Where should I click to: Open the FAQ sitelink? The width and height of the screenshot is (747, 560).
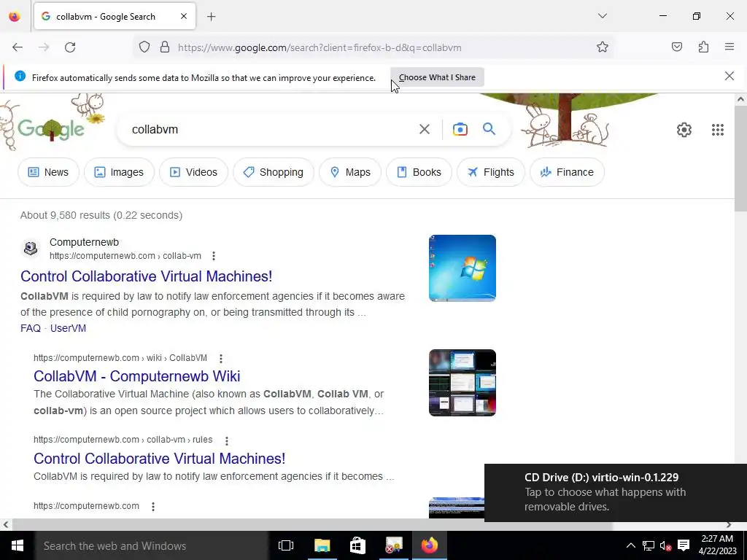[31, 328]
